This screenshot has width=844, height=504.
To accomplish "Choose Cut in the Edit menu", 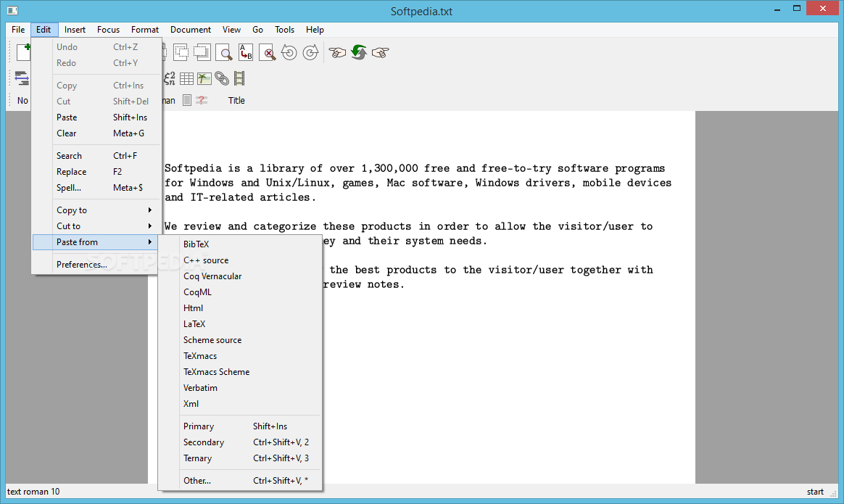I will pyautogui.click(x=96, y=102).
